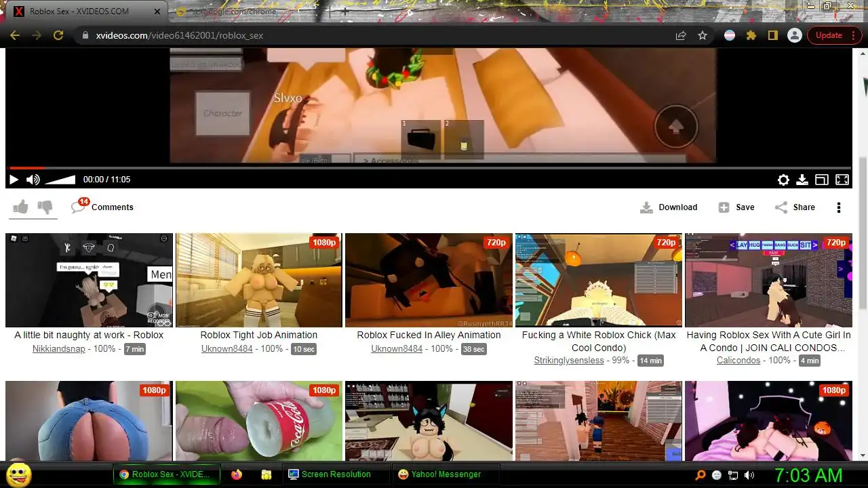
Task: Click the striped flag extension icon
Action: tap(730, 35)
